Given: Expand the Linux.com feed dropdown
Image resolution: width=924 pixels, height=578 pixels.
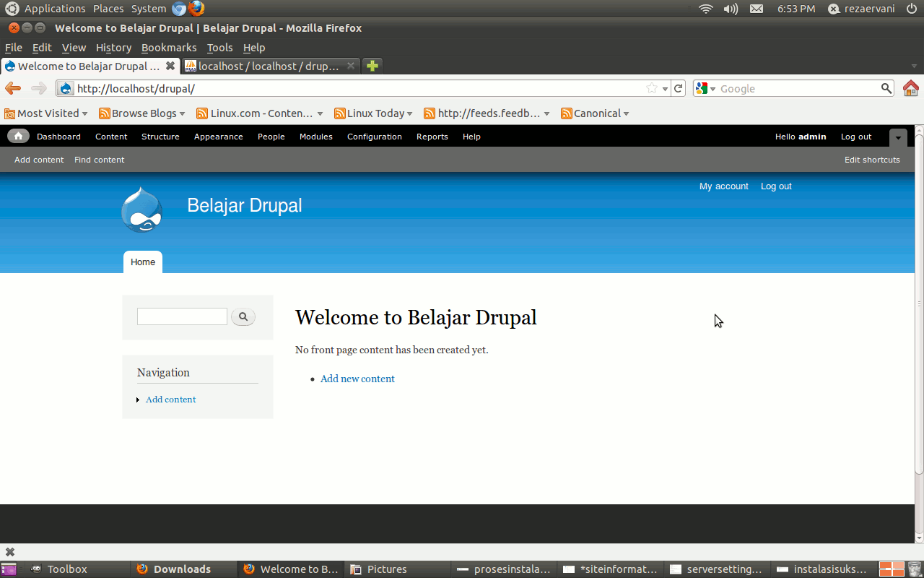Looking at the screenshot, I should [320, 113].
